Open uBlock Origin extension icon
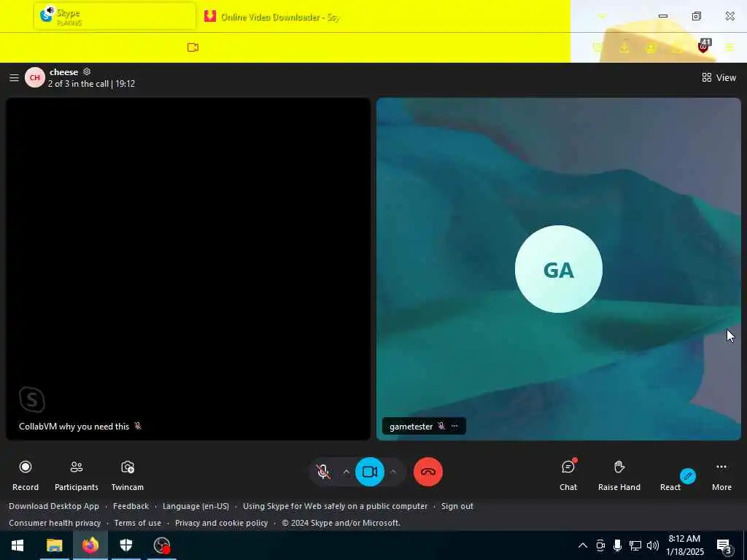The height and width of the screenshot is (560, 747). (x=704, y=47)
